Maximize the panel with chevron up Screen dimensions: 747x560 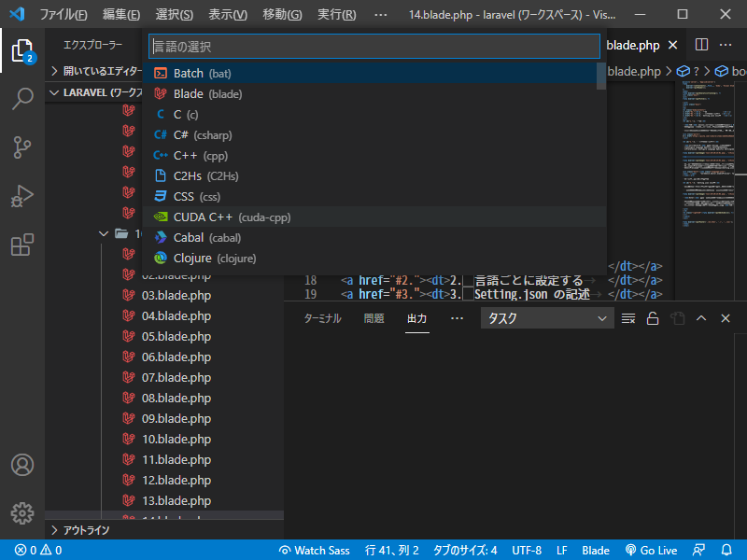point(701,318)
